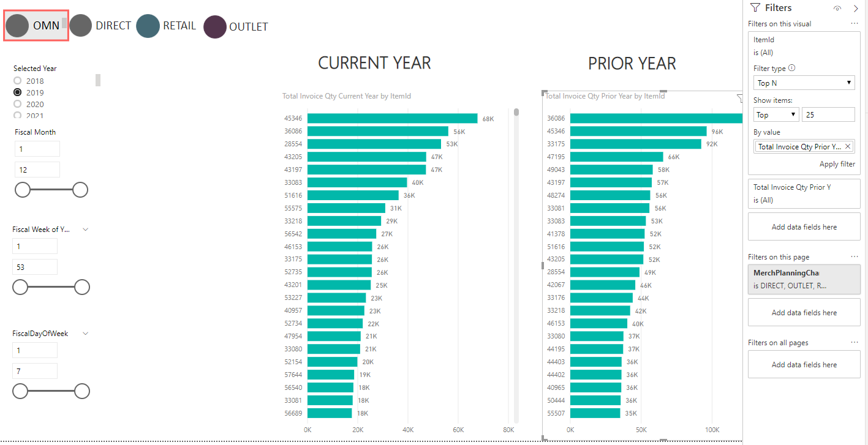
Task: Open more options for Filters on this page
Action: coord(855,257)
